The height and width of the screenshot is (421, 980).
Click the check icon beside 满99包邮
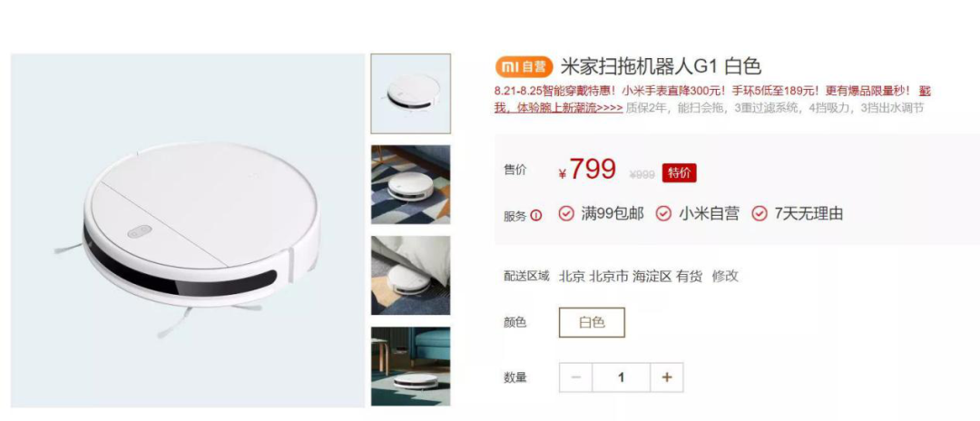point(566,213)
